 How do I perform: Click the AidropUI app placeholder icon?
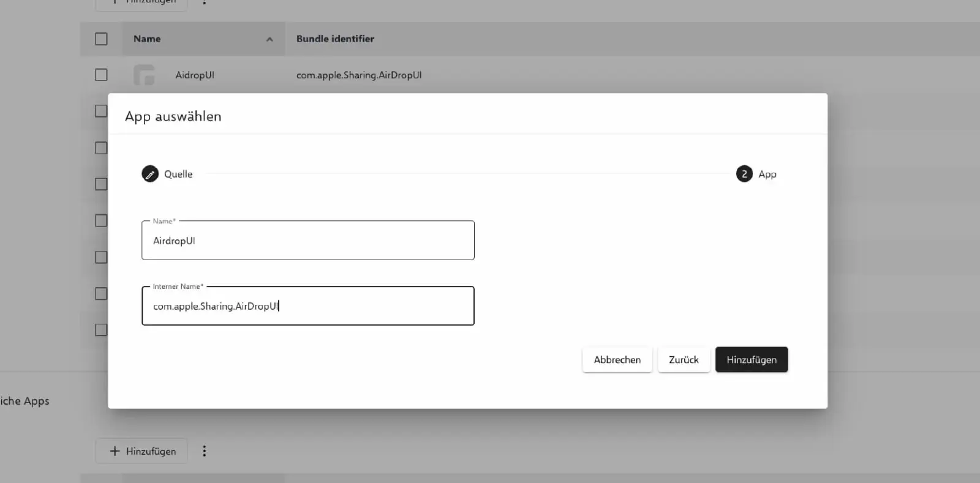[x=145, y=75]
